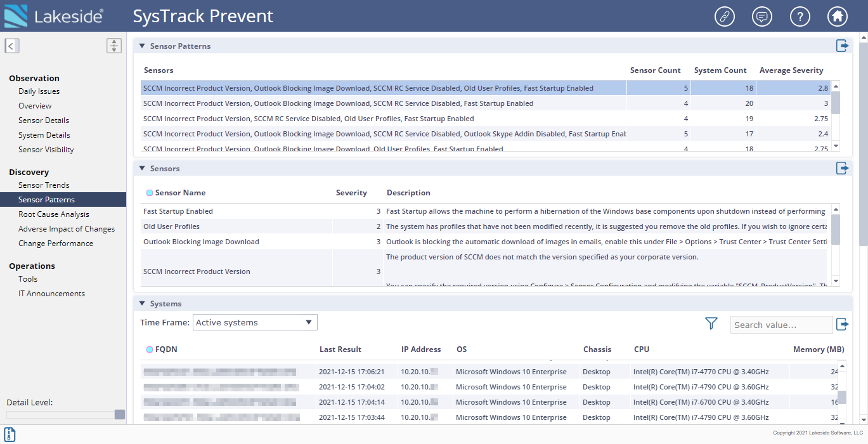Viewport: 868px width, 444px height.
Task: Export the Systems panel data
Action: (x=842, y=324)
